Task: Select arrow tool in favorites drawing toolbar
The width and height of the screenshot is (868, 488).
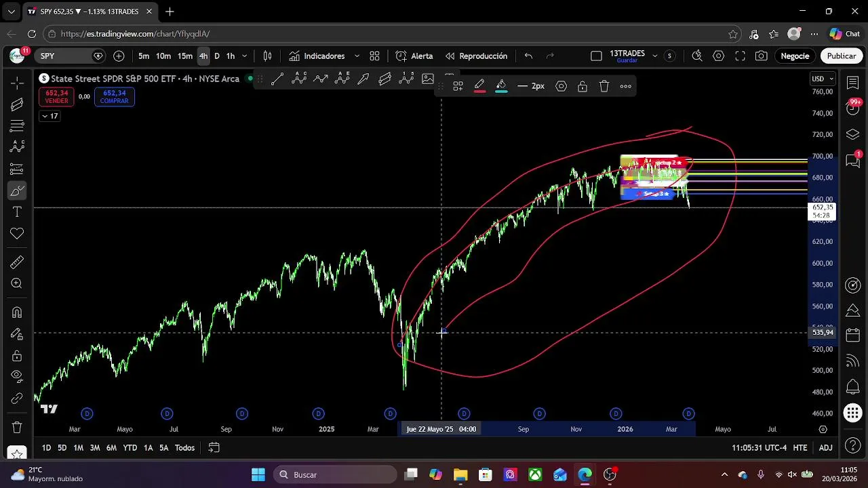Action: pyautogui.click(x=363, y=79)
